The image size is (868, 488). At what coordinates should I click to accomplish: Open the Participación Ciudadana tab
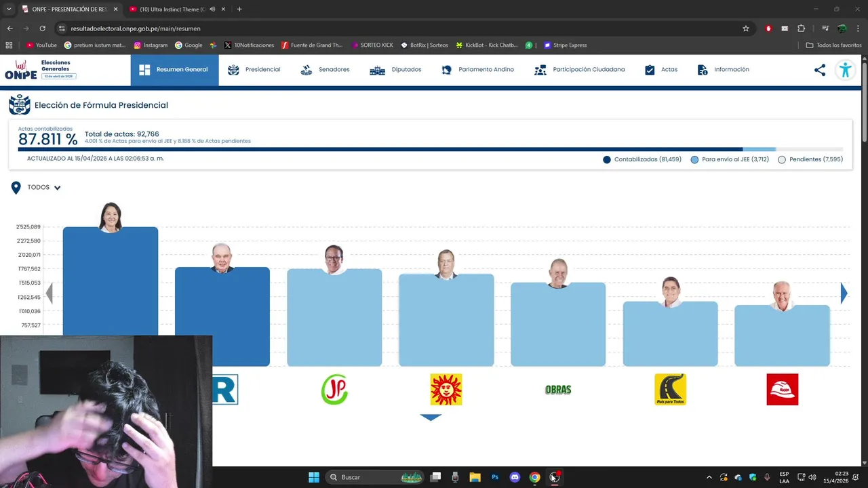(x=580, y=70)
